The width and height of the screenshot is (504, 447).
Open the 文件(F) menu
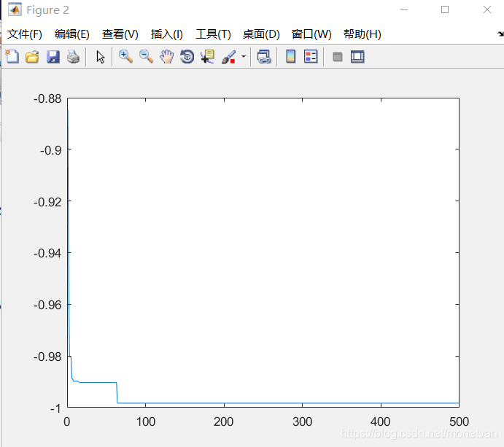(x=25, y=34)
